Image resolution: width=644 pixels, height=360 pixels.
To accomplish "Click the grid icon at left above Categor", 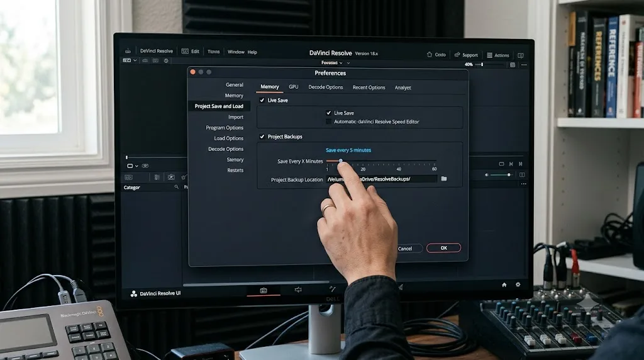I will point(128,177).
